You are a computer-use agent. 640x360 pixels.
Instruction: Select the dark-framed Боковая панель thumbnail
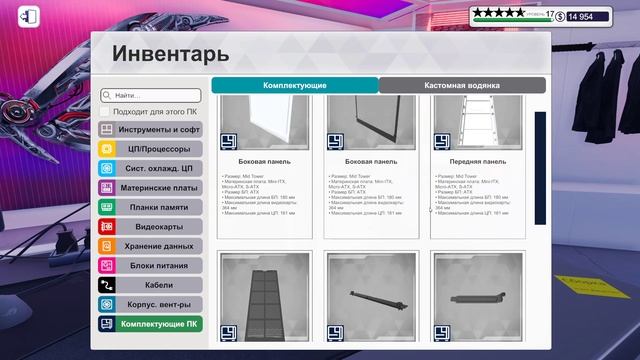[x=371, y=122]
